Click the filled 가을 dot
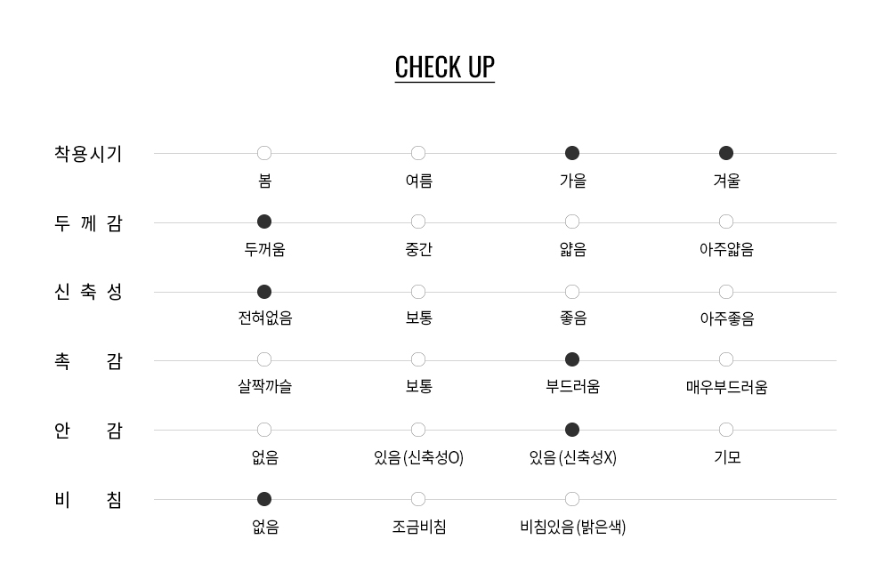890x588 pixels. [x=572, y=153]
